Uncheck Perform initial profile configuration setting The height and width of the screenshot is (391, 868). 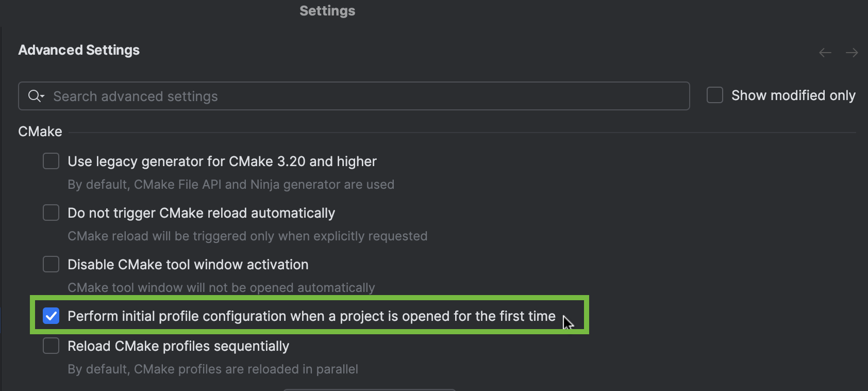click(x=51, y=316)
